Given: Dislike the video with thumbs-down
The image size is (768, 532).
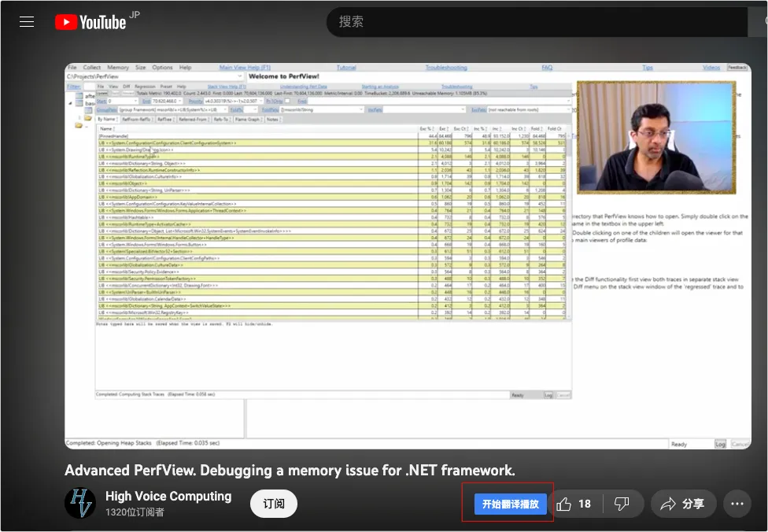Looking at the screenshot, I should click(x=622, y=504).
